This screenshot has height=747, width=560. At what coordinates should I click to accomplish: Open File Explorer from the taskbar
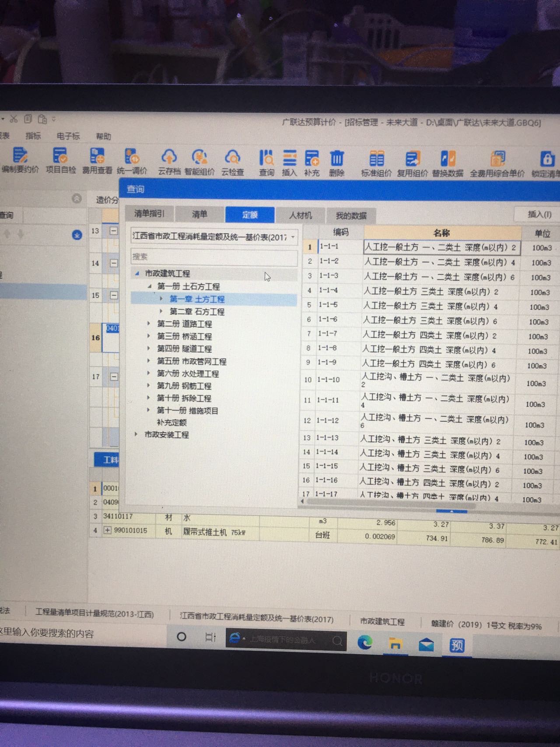pyautogui.click(x=395, y=643)
